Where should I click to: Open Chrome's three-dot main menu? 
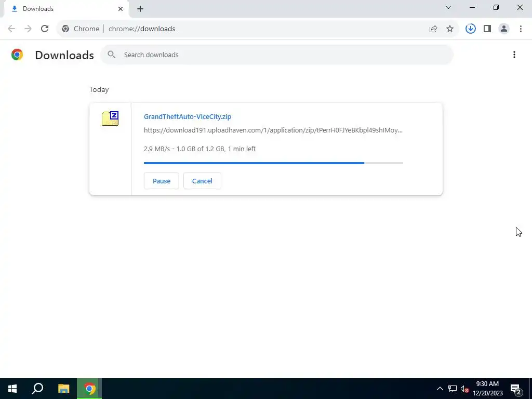(521, 29)
